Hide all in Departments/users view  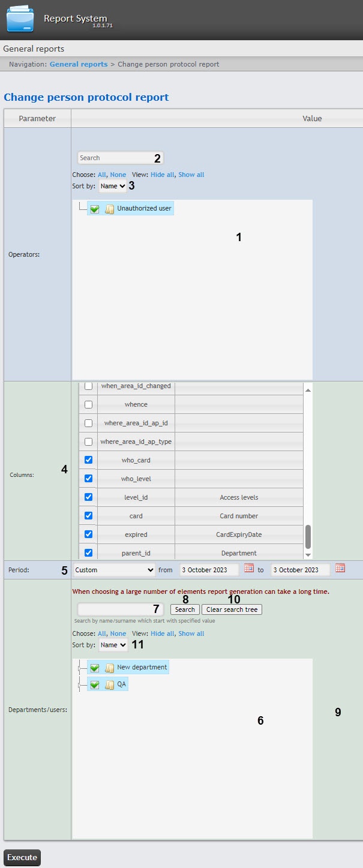click(162, 633)
